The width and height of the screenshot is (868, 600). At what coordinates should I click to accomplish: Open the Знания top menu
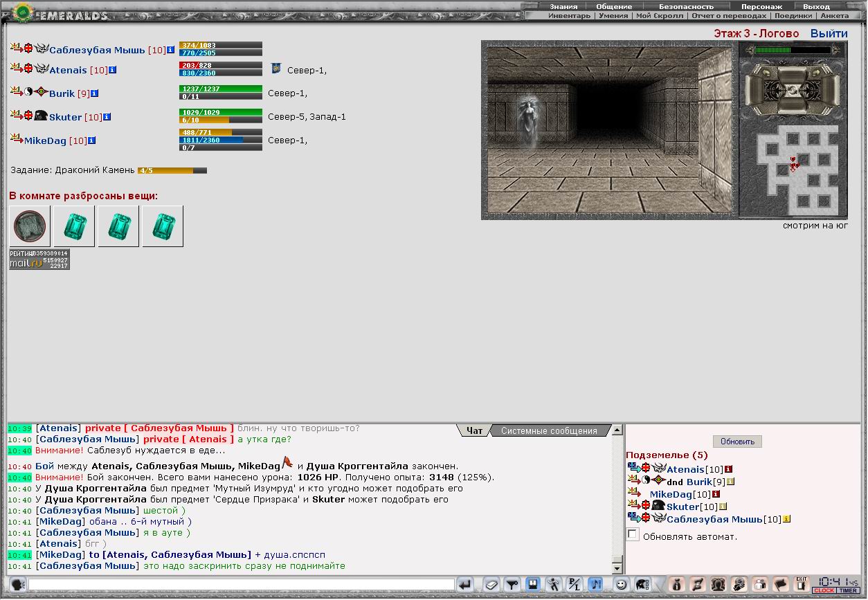click(x=563, y=6)
